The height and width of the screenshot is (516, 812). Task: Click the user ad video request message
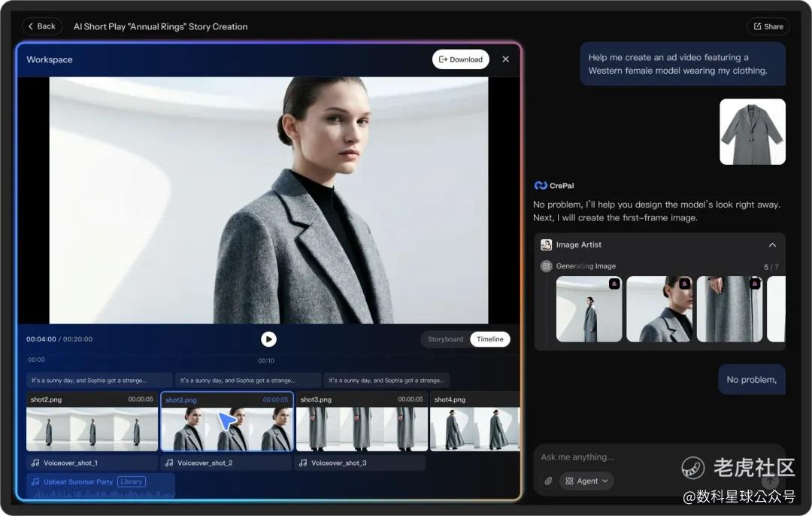(683, 64)
